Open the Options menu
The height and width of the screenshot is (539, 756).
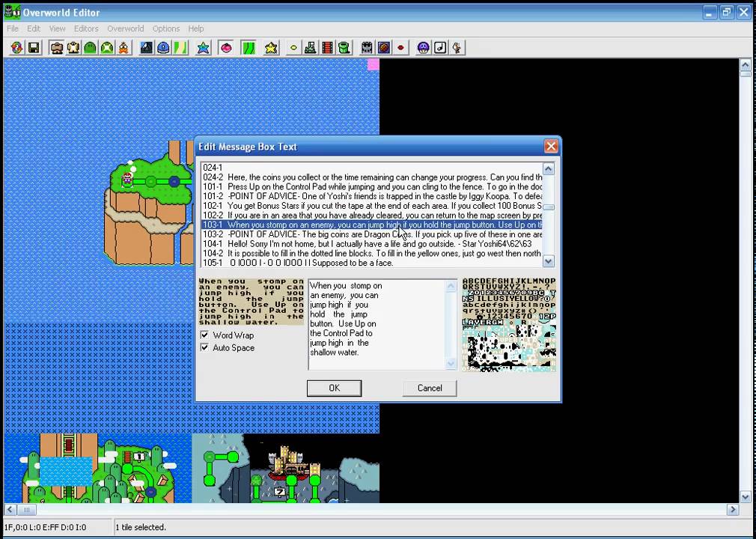click(166, 28)
